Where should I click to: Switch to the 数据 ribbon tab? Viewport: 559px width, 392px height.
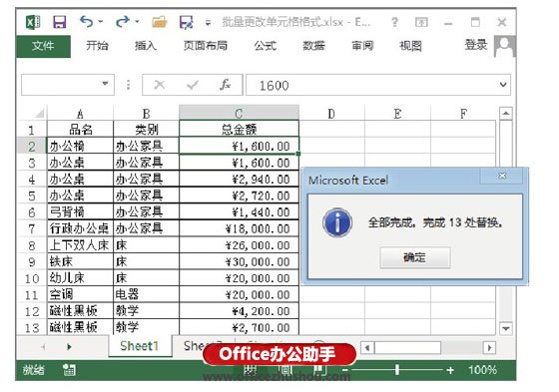point(313,46)
